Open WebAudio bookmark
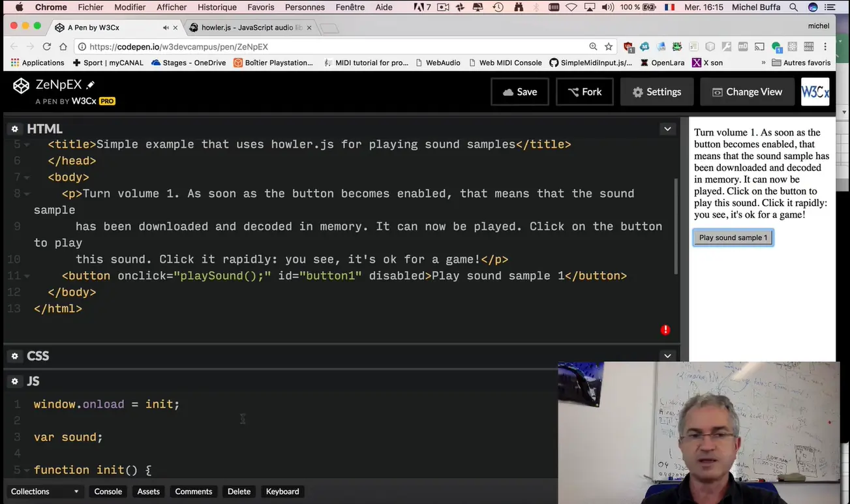850x504 pixels. (437, 63)
